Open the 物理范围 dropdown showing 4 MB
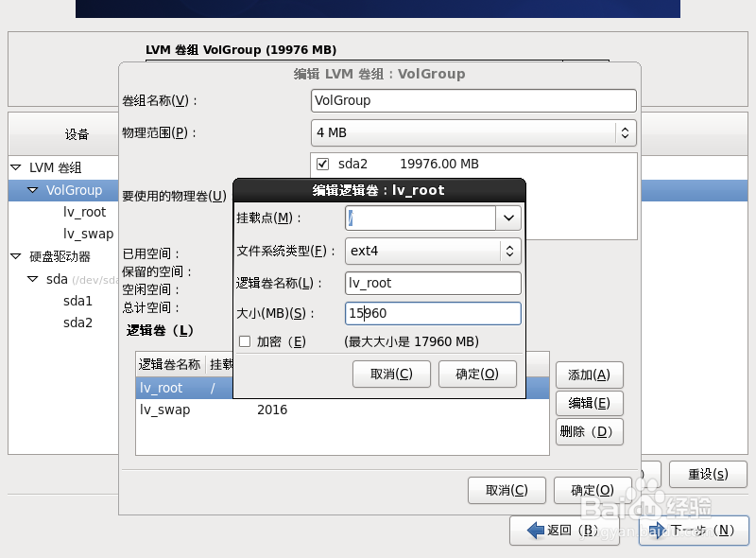 [625, 132]
